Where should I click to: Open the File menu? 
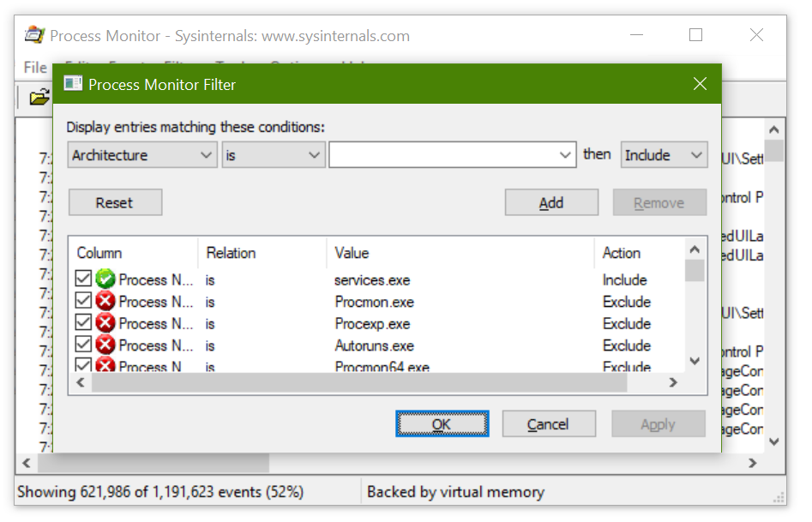point(35,68)
